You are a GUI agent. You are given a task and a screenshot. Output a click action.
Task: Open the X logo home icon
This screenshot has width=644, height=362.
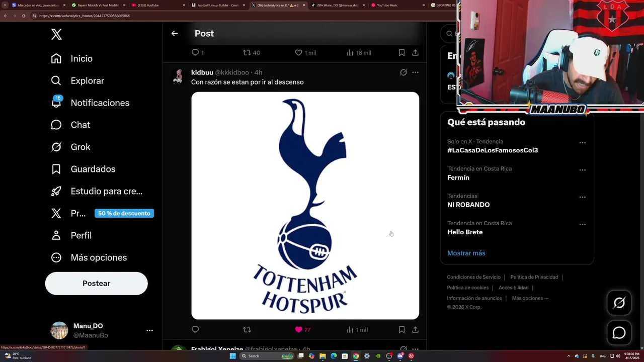click(x=56, y=34)
